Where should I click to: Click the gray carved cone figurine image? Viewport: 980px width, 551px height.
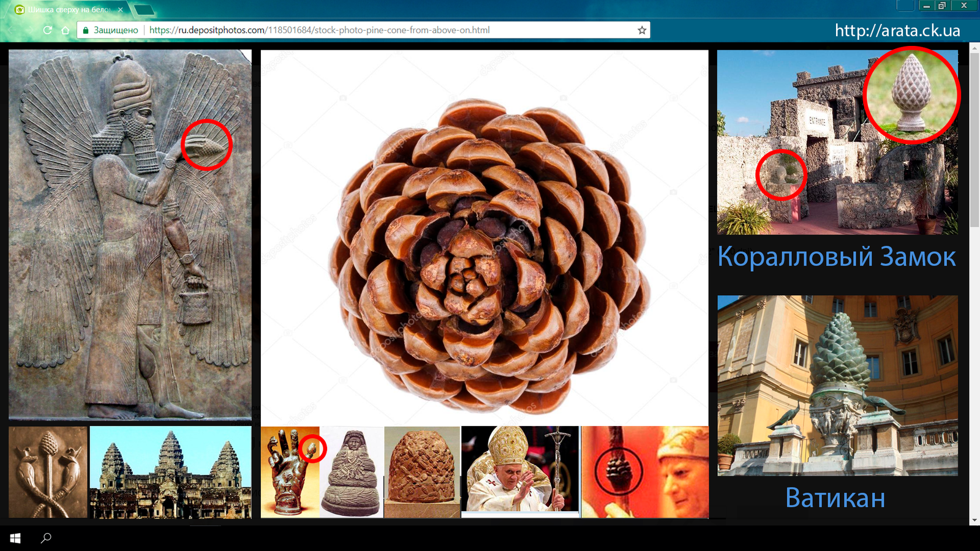pyautogui.click(x=352, y=472)
